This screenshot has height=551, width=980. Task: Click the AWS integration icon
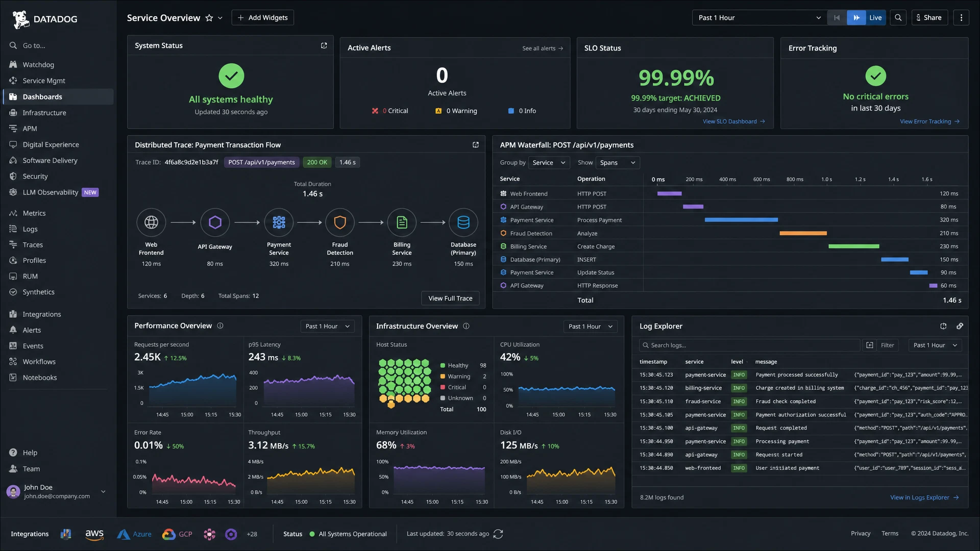pyautogui.click(x=94, y=534)
